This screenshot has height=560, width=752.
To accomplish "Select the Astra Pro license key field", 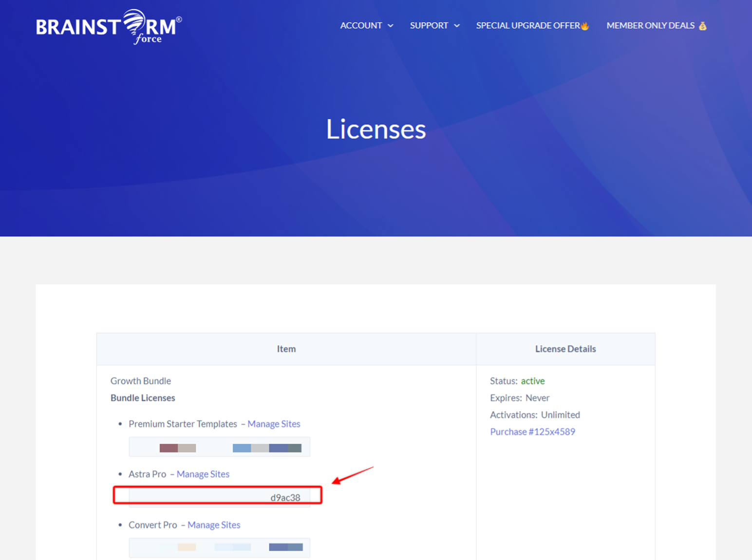I will click(220, 498).
